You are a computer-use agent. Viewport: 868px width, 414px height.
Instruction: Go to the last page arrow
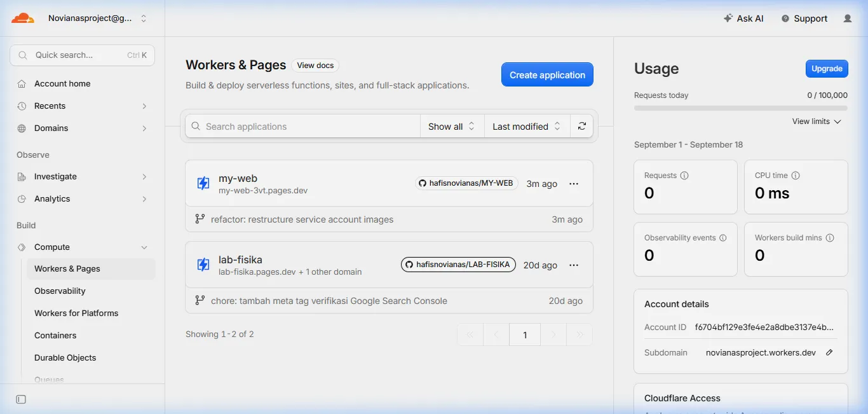pyautogui.click(x=580, y=335)
